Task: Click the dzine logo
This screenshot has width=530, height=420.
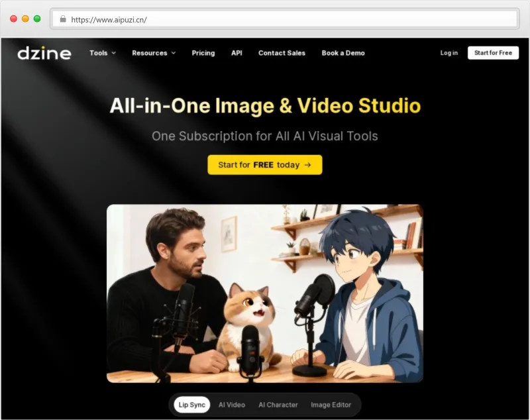Action: point(44,53)
